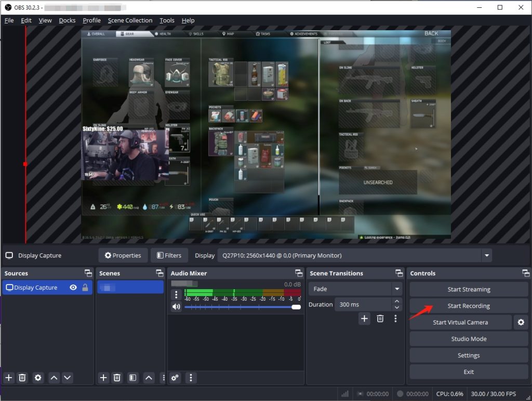Image resolution: width=532 pixels, height=401 pixels.
Task: Pop out the Controls dock
Action: 526,273
